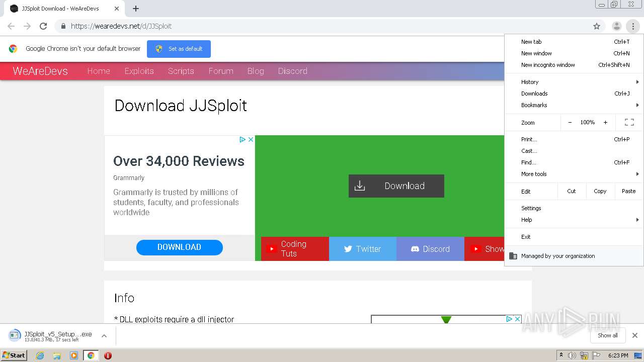
Task: Click the address bar URL field
Action: click(x=322, y=26)
